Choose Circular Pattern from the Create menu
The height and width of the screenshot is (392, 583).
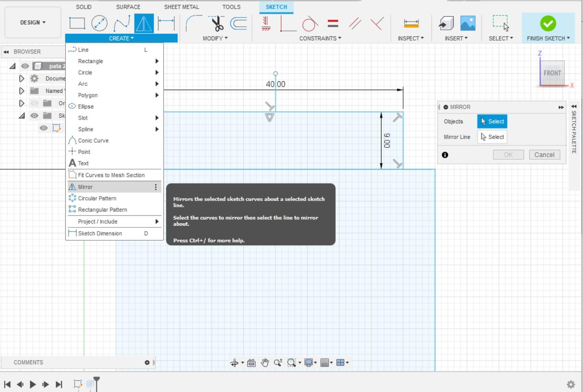click(114, 198)
